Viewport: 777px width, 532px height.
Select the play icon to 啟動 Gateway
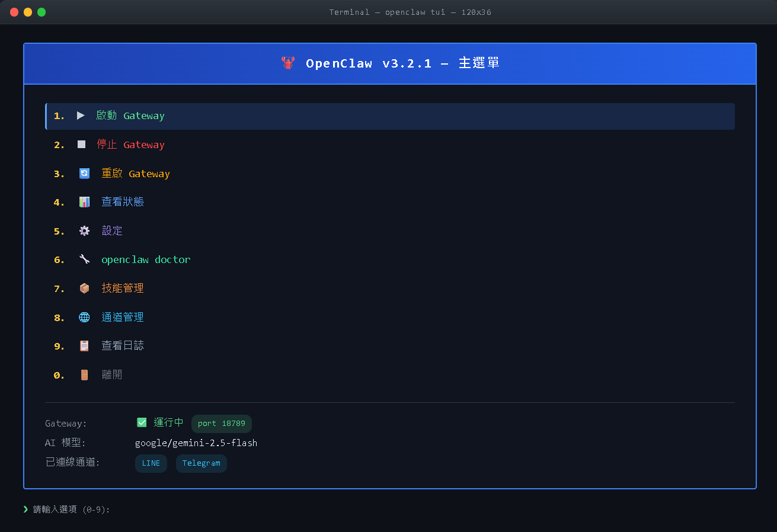point(81,116)
